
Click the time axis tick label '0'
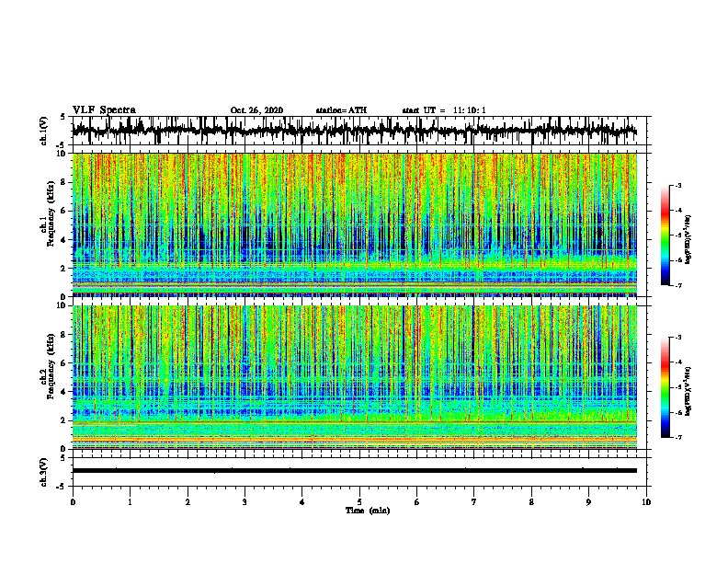click(73, 502)
